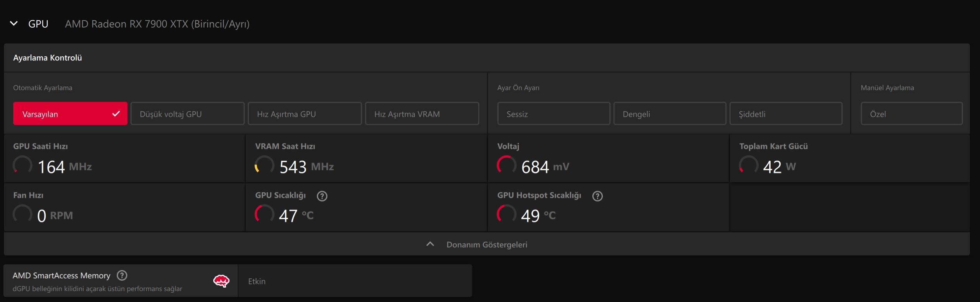Collapse Donanım Göstergeleri panel
Image resolution: width=980 pixels, height=302 pixels.
click(x=487, y=244)
